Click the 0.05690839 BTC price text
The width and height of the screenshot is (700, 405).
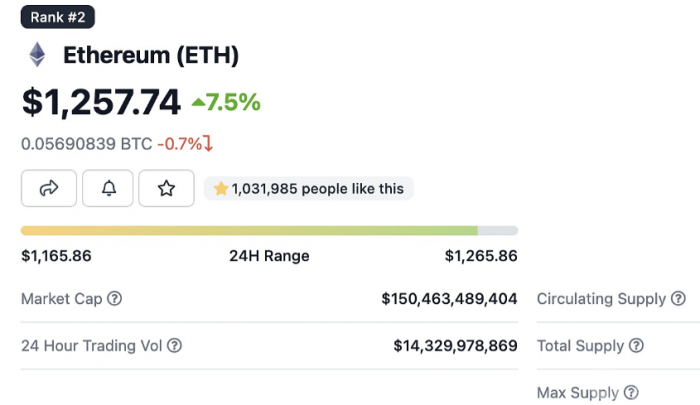pos(87,144)
